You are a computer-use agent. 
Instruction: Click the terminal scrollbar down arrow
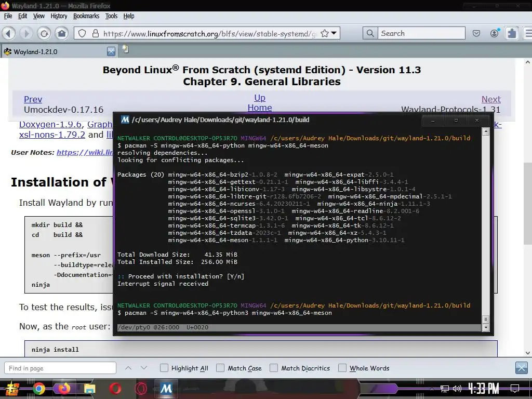[x=486, y=327]
